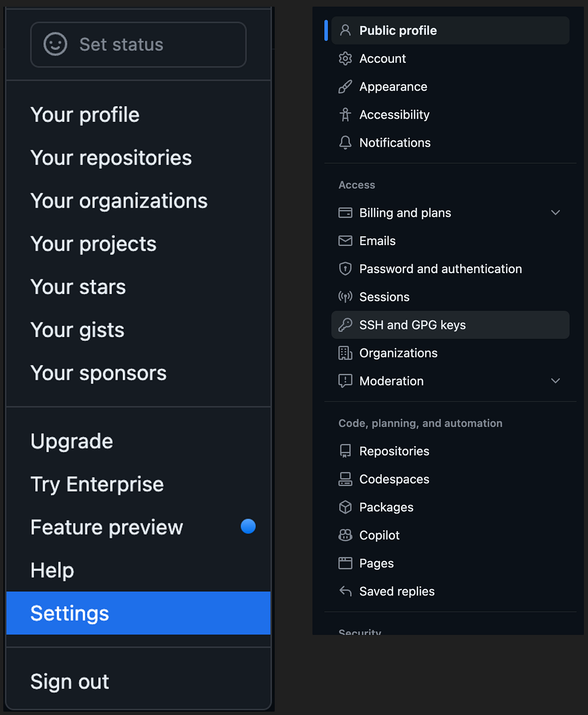Screen dimensions: 588x715
Task: Click the Copilot icon in the sidebar
Action: coord(345,535)
